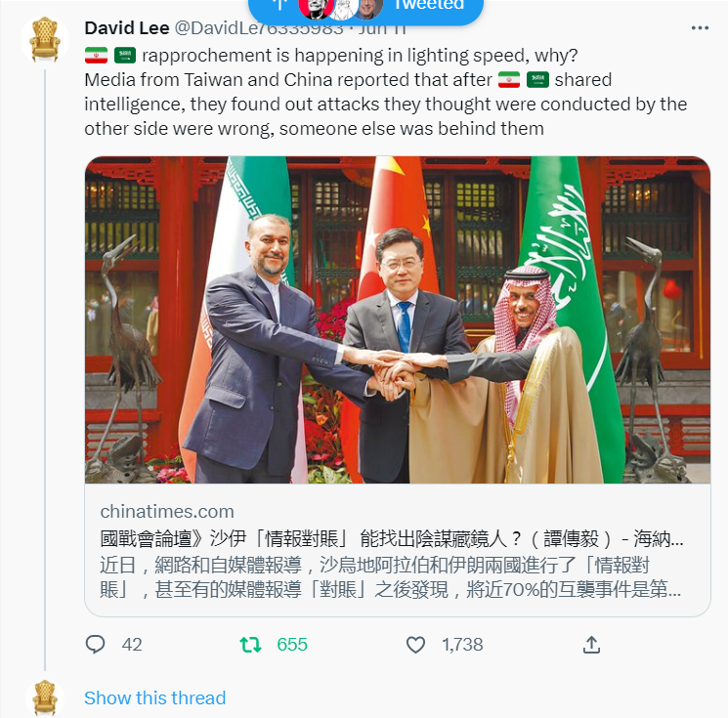Click the Tweeted notification pill at top
728x718 pixels.
[x=365, y=8]
